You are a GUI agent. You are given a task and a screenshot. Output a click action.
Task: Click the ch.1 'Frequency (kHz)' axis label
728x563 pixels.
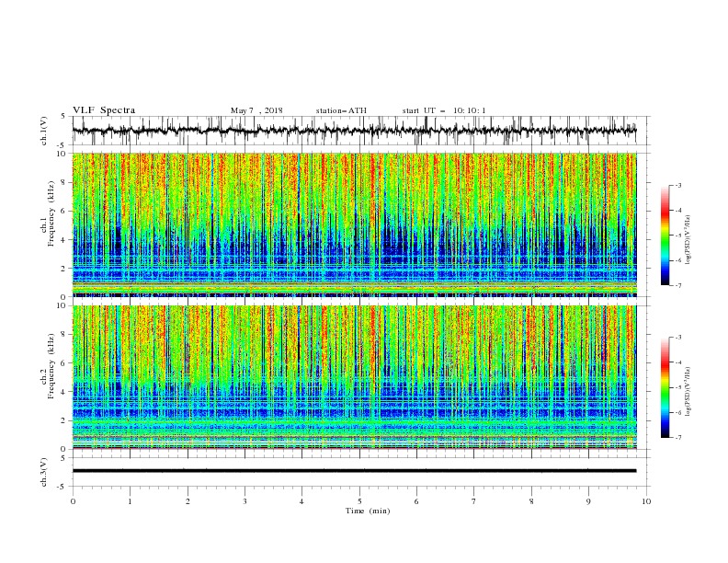click(x=51, y=214)
